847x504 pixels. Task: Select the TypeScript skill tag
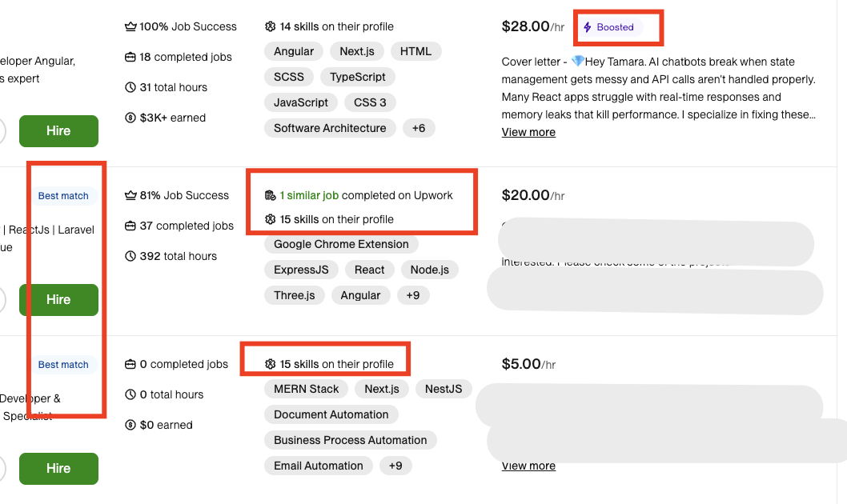pyautogui.click(x=358, y=77)
